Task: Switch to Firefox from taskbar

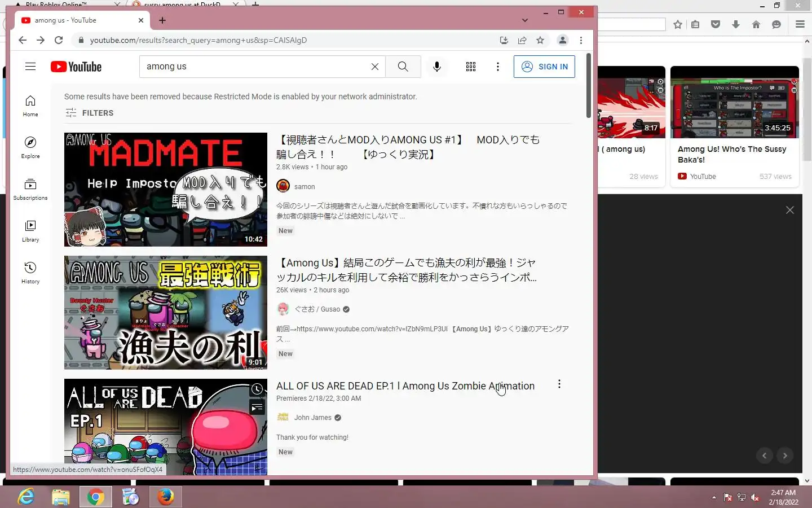Action: click(165, 497)
